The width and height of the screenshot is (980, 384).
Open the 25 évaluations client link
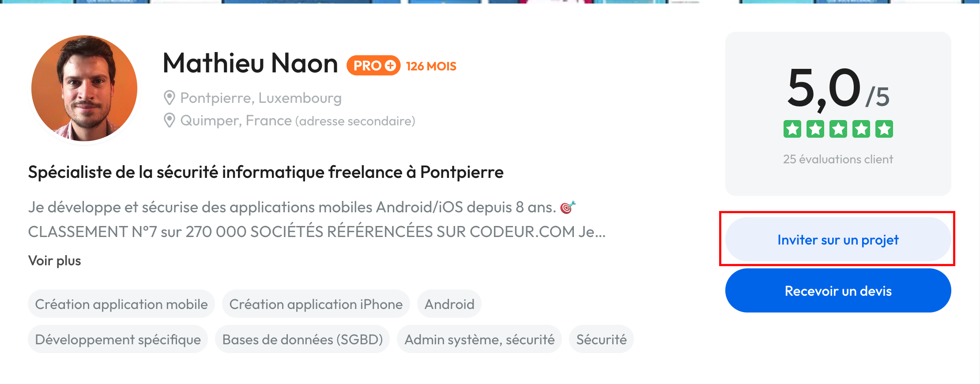(x=837, y=159)
